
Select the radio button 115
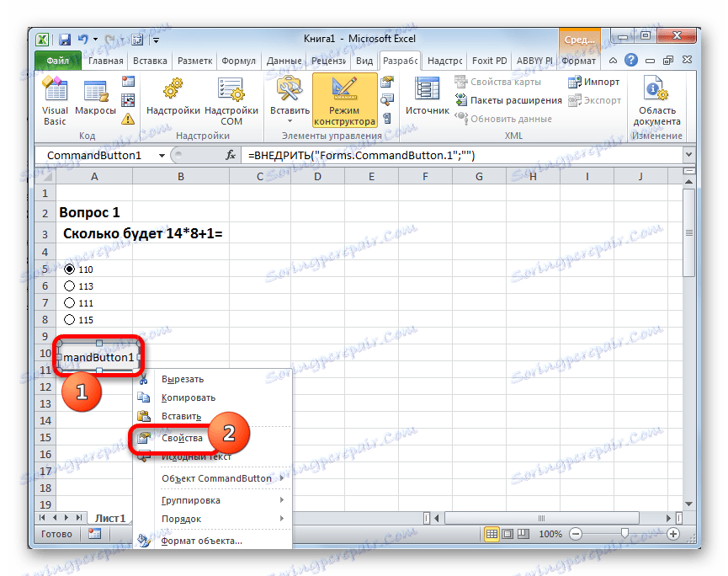tap(69, 320)
